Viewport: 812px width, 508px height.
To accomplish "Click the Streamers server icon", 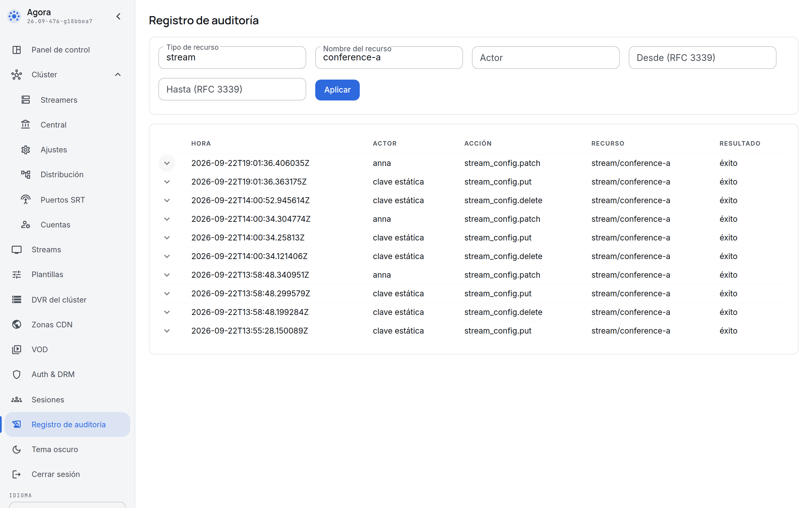I will 25,100.
